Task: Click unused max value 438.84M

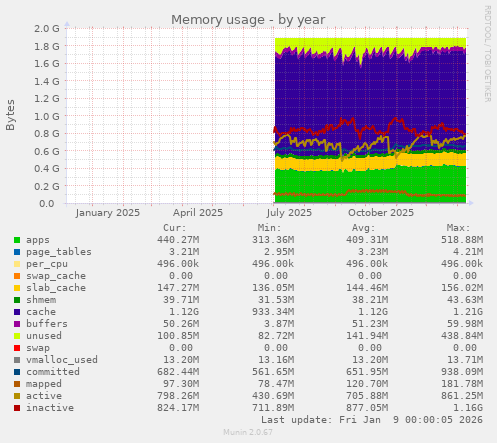Action: (462, 336)
